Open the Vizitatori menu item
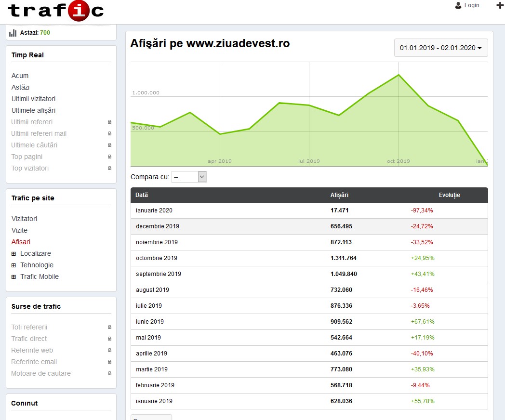Viewport: 505px width, 420px height. pyautogui.click(x=24, y=219)
